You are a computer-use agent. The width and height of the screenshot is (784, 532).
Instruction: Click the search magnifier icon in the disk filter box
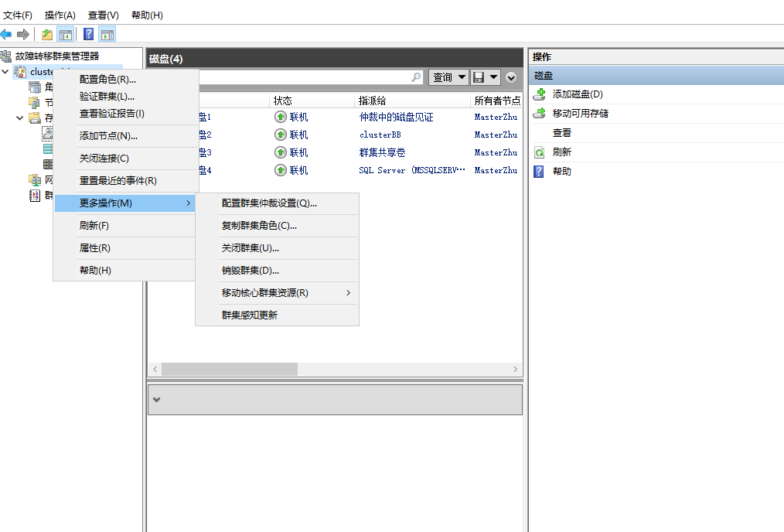pos(416,77)
